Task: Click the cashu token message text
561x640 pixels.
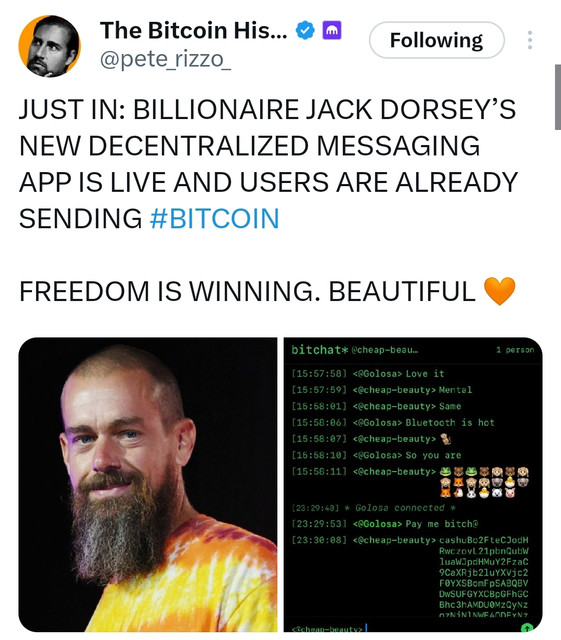Action: pyautogui.click(x=484, y=578)
